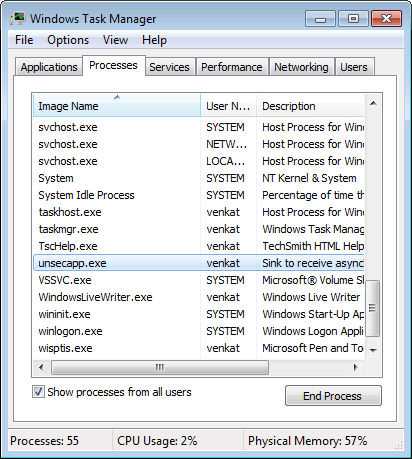Close the Windows Task Manager window
This screenshot has width=412, height=459.
pos(386,19)
